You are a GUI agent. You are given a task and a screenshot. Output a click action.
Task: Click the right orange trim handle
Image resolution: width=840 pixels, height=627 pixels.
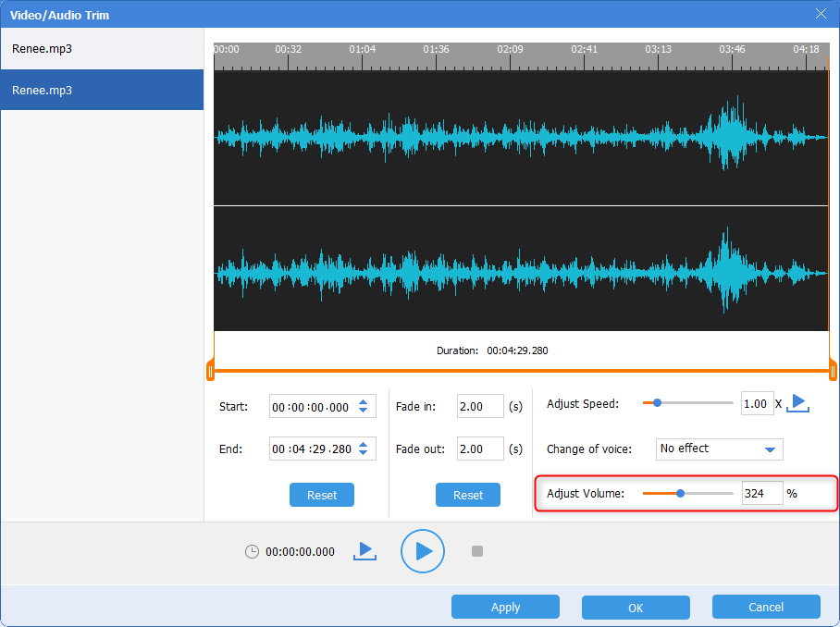point(833,372)
